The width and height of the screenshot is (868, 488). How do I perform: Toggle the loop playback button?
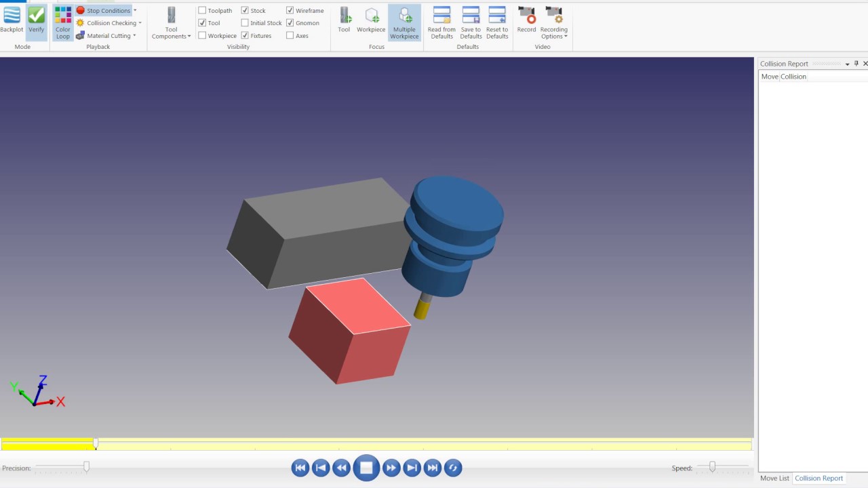click(453, 468)
